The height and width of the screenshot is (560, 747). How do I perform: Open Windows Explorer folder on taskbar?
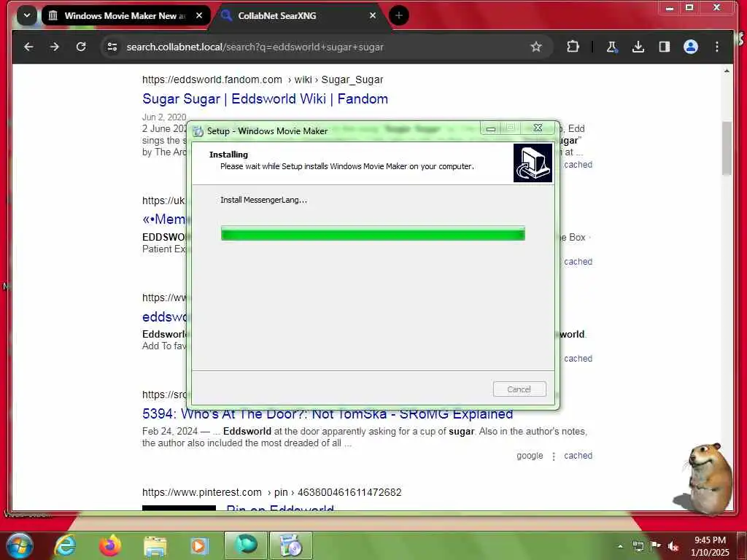(155, 547)
